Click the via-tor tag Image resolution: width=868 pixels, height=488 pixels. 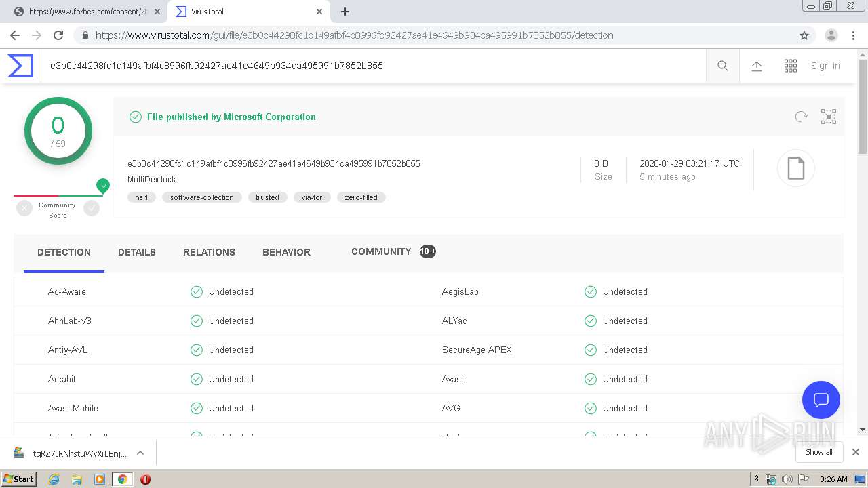tap(312, 197)
